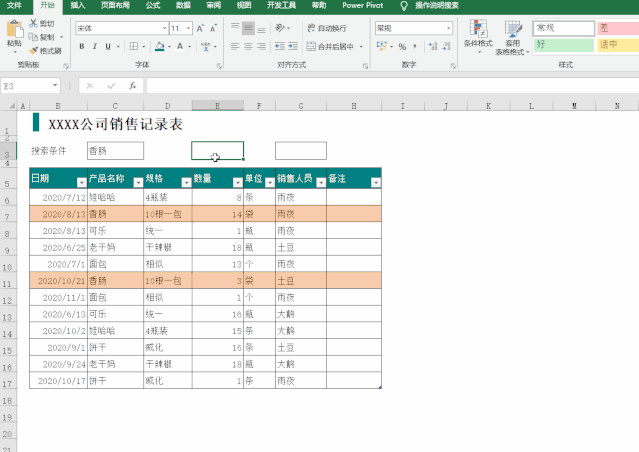Click the Insert Function fx icon

pos(132,86)
